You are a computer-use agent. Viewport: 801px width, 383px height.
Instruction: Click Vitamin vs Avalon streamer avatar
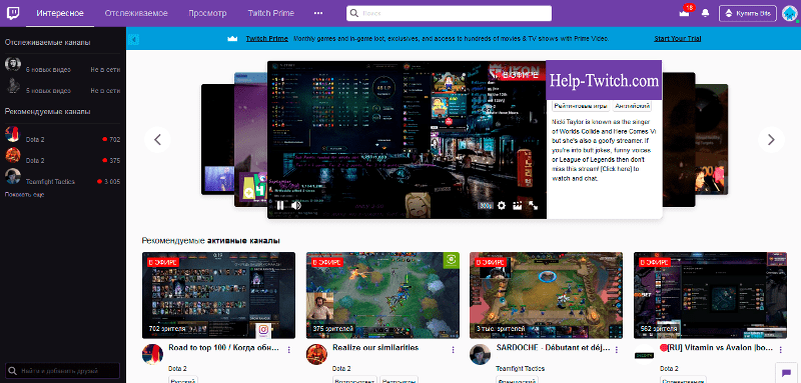point(644,354)
